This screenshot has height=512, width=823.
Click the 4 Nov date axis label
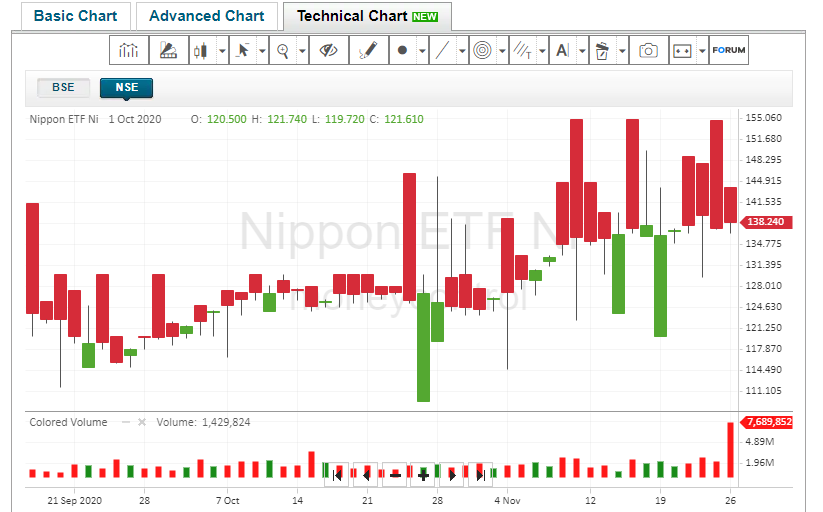[x=507, y=500]
